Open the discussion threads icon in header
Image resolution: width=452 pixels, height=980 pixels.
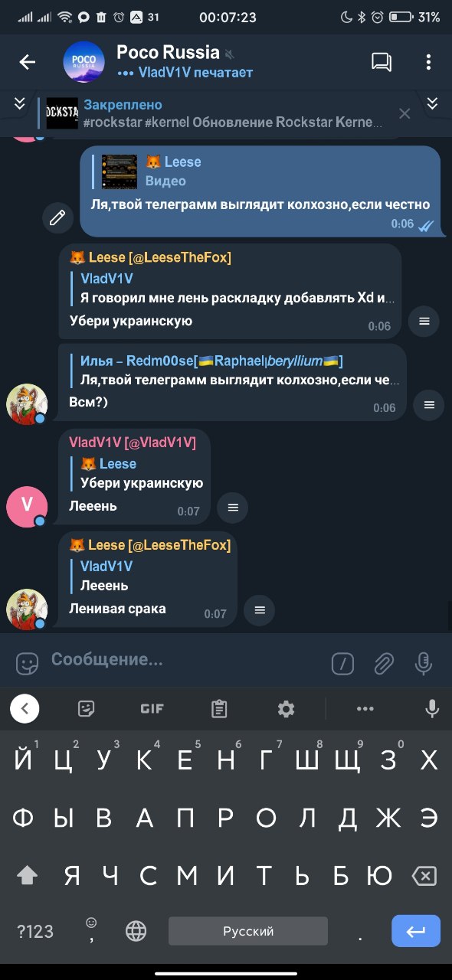[382, 62]
